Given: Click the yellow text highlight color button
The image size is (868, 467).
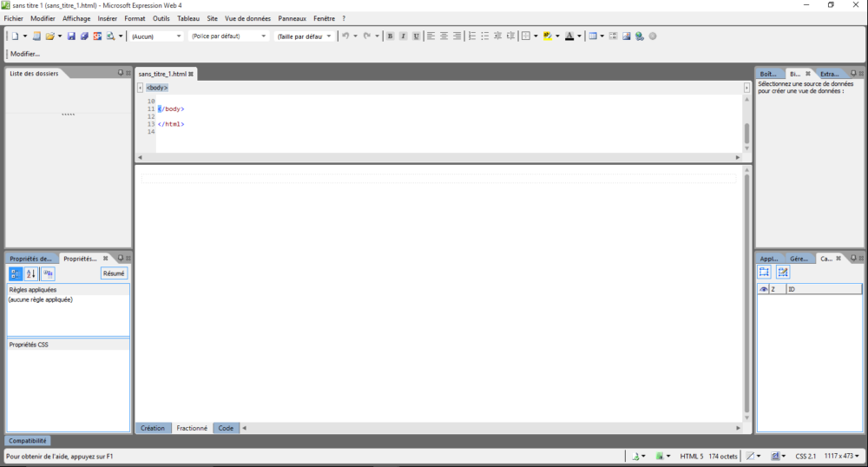Looking at the screenshot, I should pyautogui.click(x=548, y=36).
